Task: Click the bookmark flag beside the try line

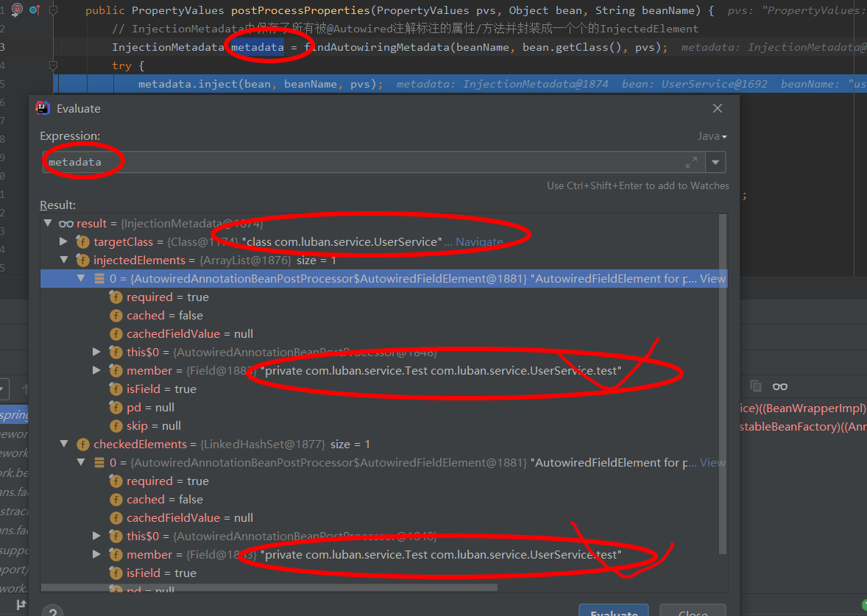Action: click(52, 66)
